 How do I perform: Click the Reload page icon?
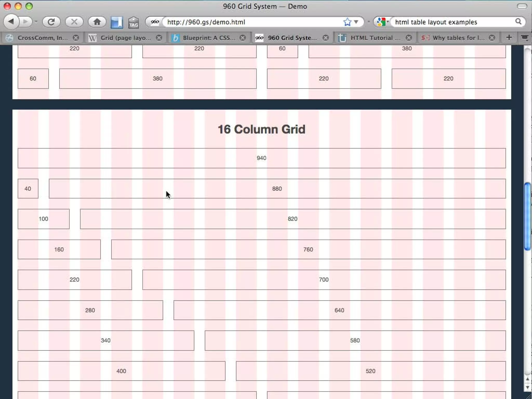(x=51, y=22)
